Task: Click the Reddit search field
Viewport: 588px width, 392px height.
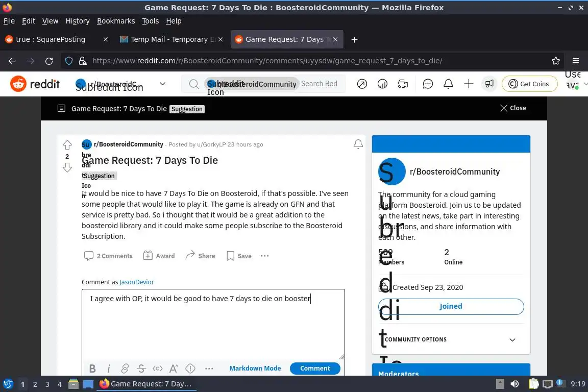Action: [320, 84]
